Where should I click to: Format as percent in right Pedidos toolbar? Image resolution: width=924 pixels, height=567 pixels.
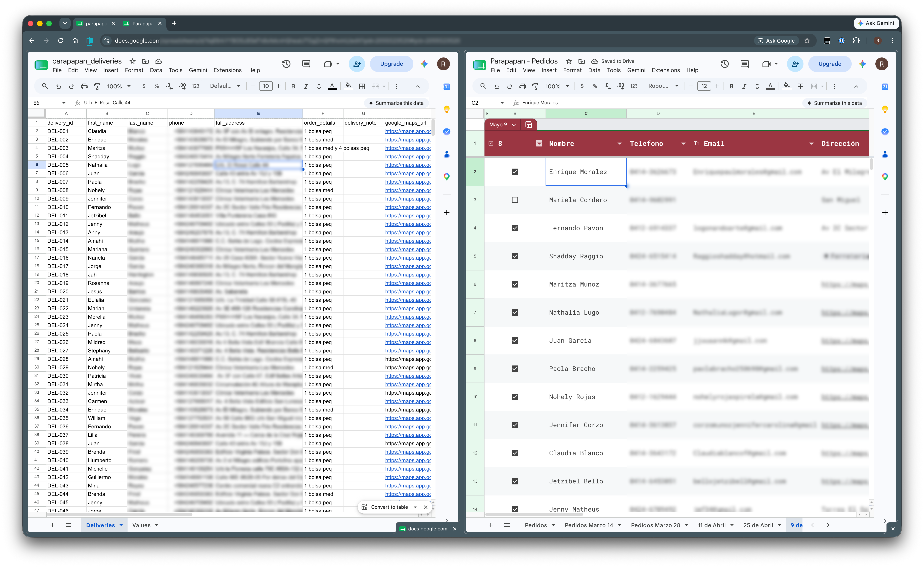595,86
